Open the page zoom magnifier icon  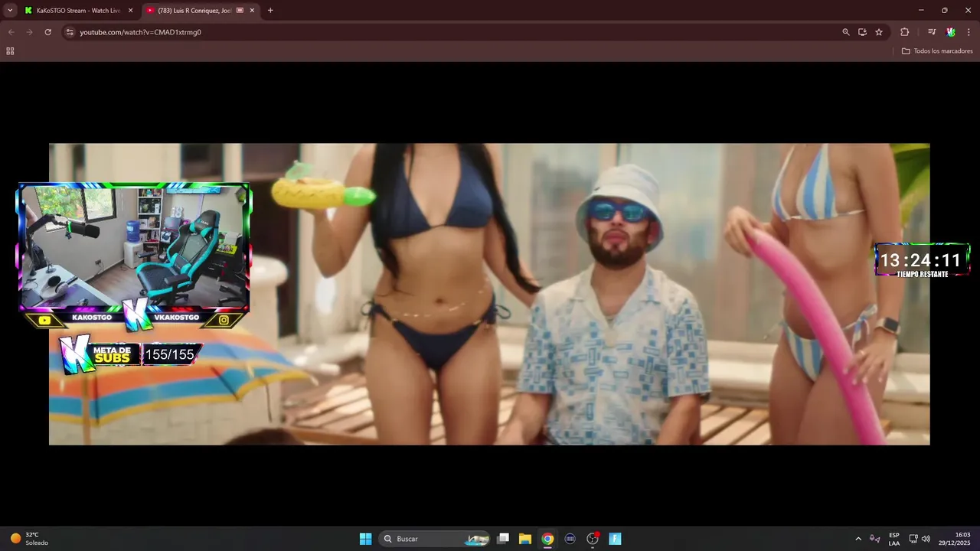[846, 32]
